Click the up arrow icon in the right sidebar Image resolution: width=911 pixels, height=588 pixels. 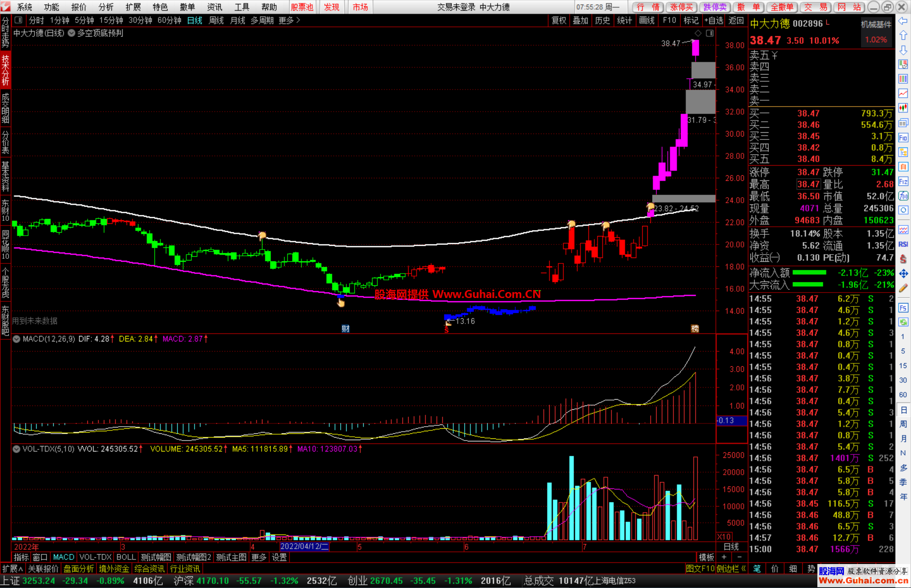[x=903, y=35]
